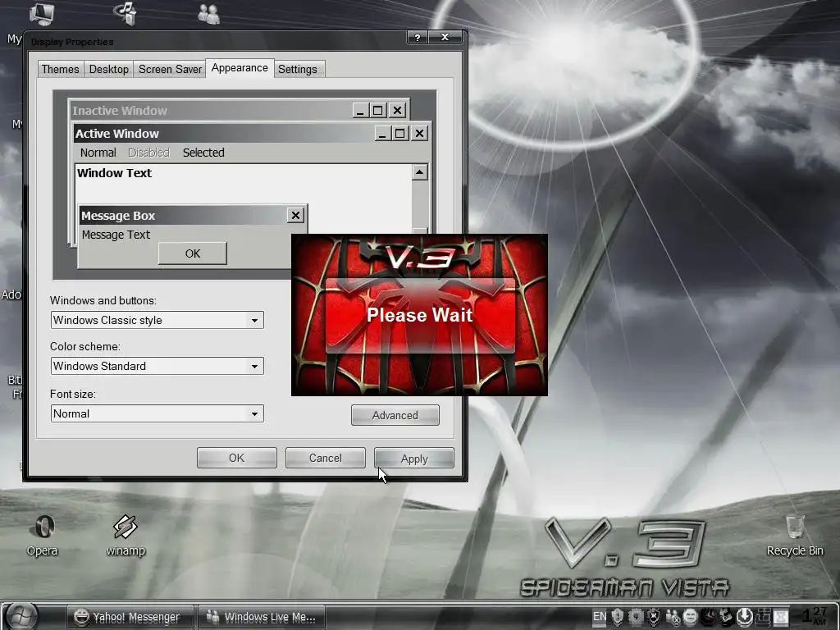Click the Cancel button
The image size is (840, 630).
click(x=325, y=458)
